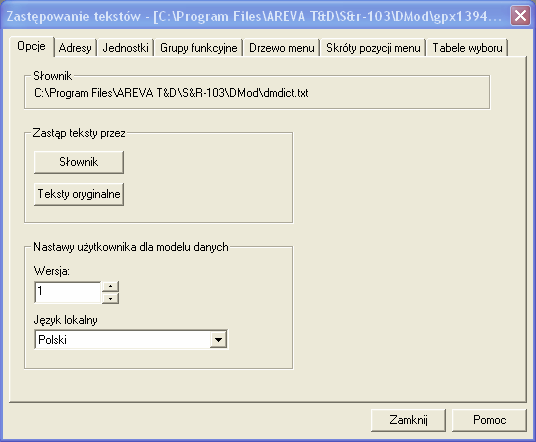Switch to the Tabele wyboru tab
This screenshot has height=442, width=536.
(x=467, y=48)
